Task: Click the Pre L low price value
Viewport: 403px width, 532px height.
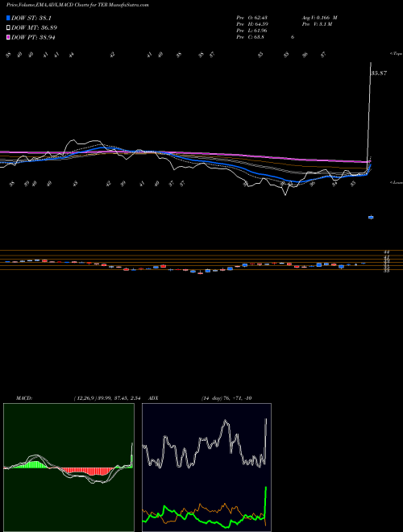Action: 251,31
